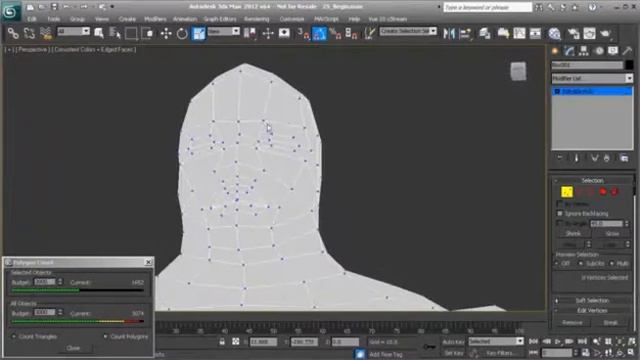
Task: Click the ViewCube in the viewport
Action: pyautogui.click(x=518, y=71)
